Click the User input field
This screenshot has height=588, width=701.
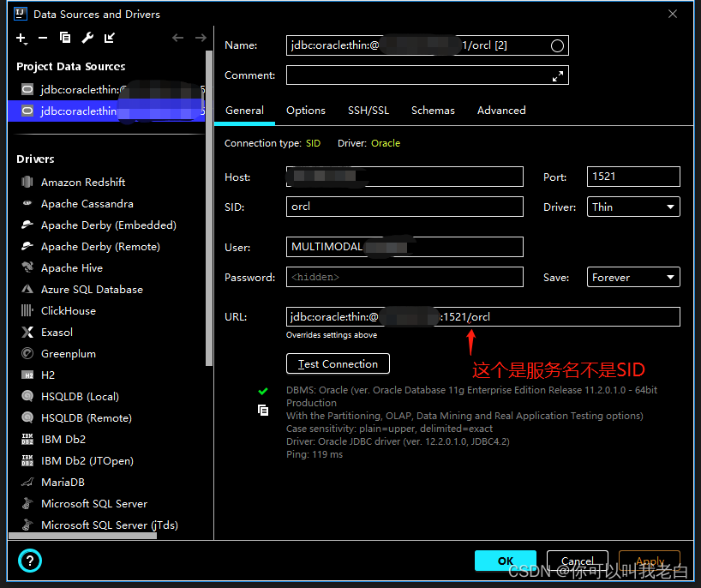404,247
